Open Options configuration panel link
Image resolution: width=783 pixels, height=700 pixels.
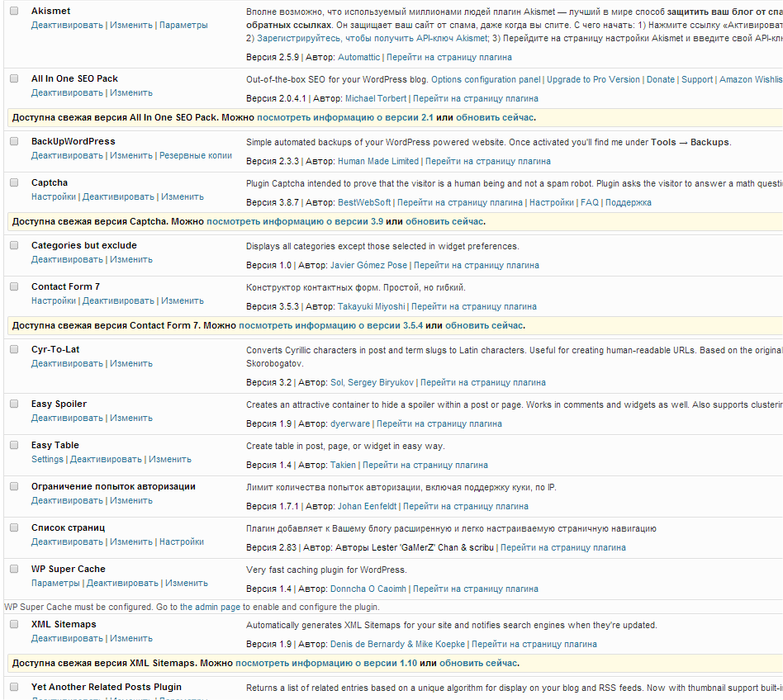(486, 80)
